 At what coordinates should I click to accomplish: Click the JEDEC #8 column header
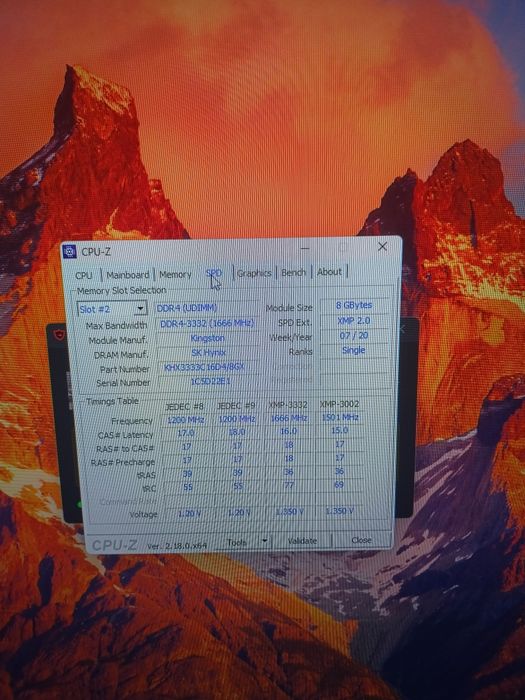[x=184, y=407]
